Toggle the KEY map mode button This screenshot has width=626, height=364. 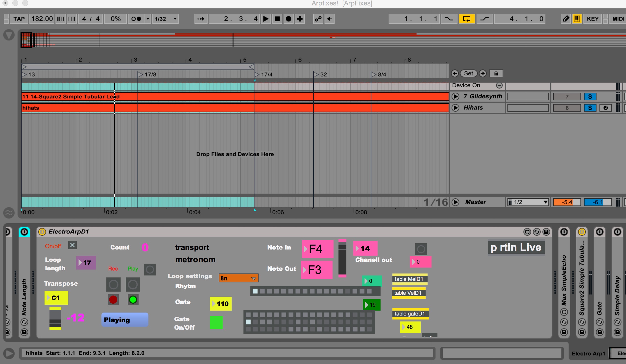point(592,19)
